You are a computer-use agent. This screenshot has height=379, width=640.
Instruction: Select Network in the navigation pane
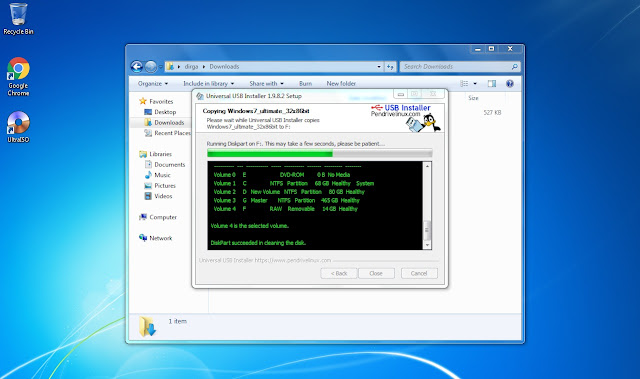pyautogui.click(x=156, y=238)
